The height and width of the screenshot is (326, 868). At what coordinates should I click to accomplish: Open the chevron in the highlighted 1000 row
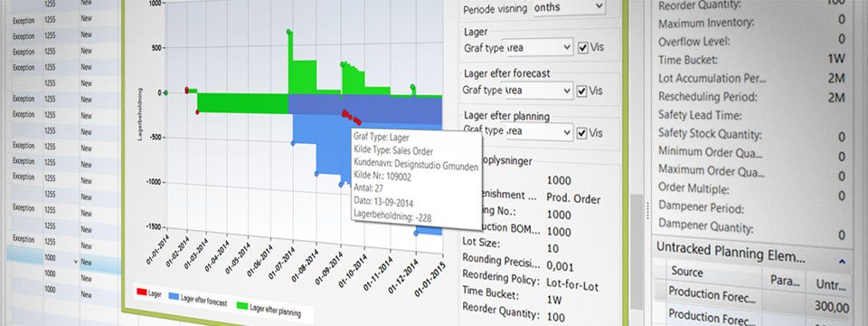(x=76, y=261)
